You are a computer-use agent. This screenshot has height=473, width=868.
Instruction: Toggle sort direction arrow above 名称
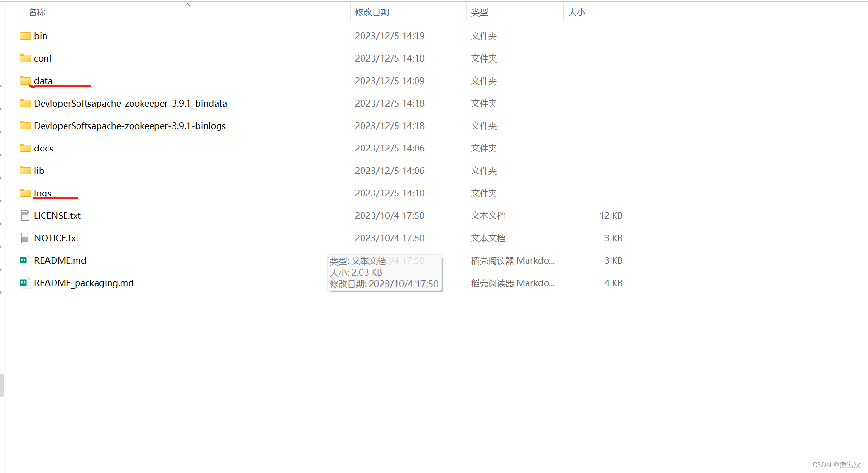point(187,4)
